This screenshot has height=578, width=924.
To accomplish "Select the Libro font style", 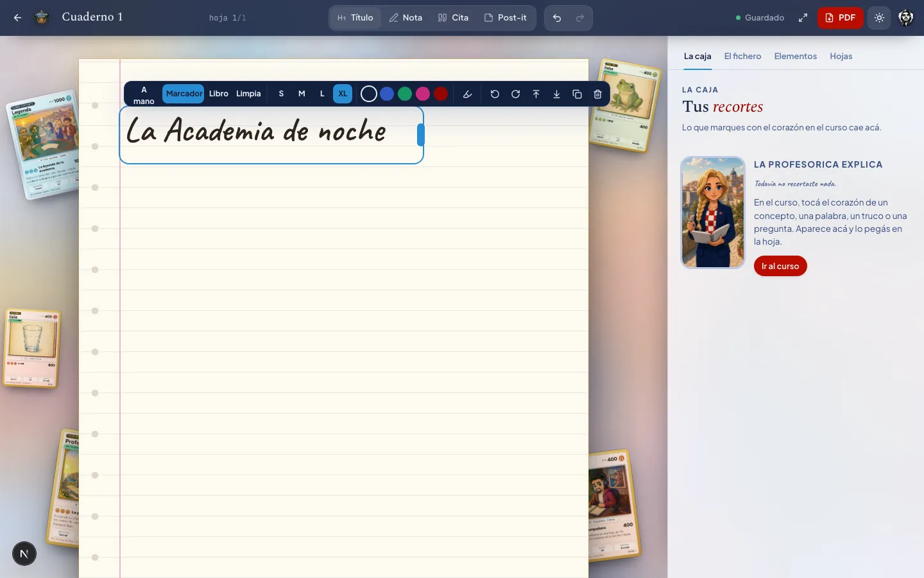I will coord(219,94).
